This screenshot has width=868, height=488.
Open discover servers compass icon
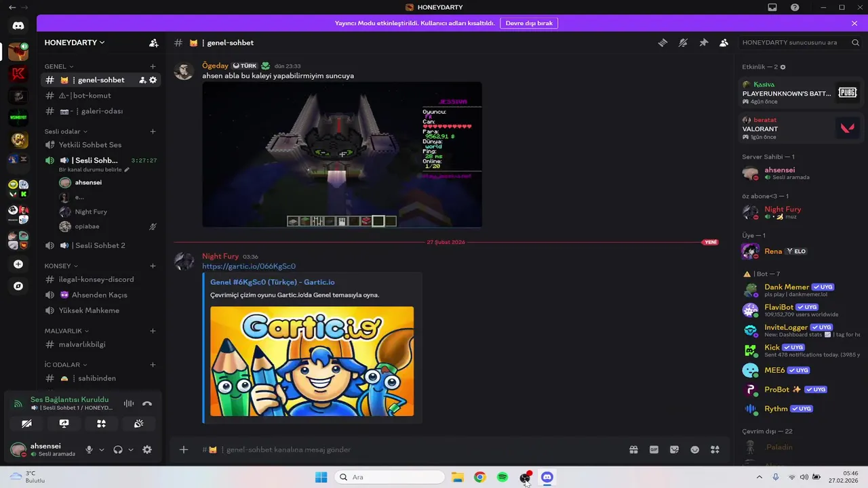pyautogui.click(x=18, y=286)
